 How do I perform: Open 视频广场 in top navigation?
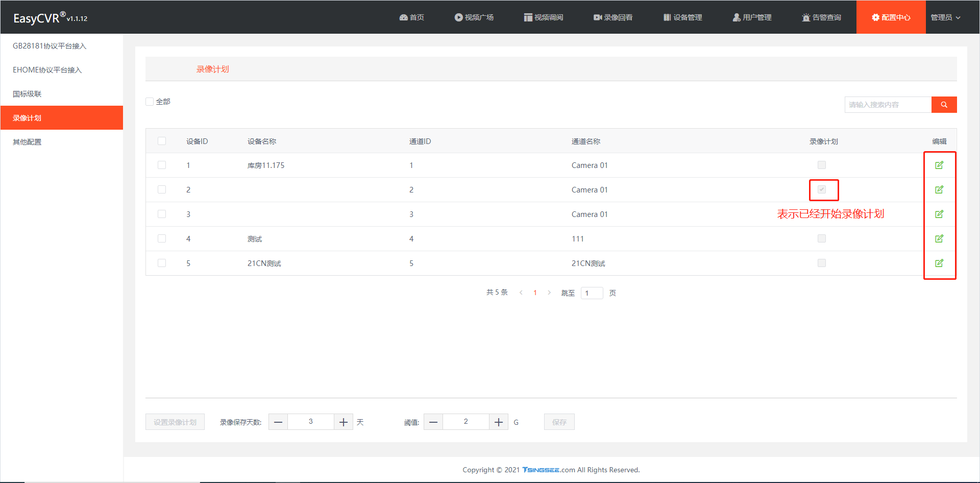(474, 17)
